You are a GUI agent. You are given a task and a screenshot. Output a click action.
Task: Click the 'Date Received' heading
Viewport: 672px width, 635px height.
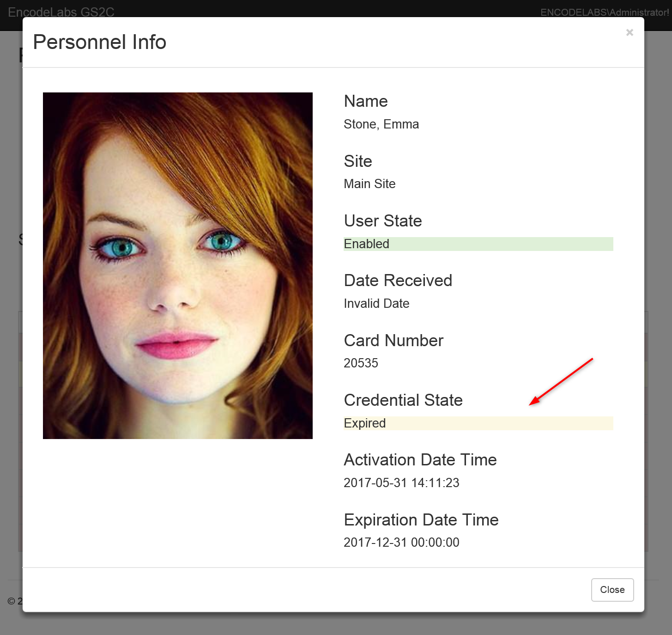click(x=399, y=281)
